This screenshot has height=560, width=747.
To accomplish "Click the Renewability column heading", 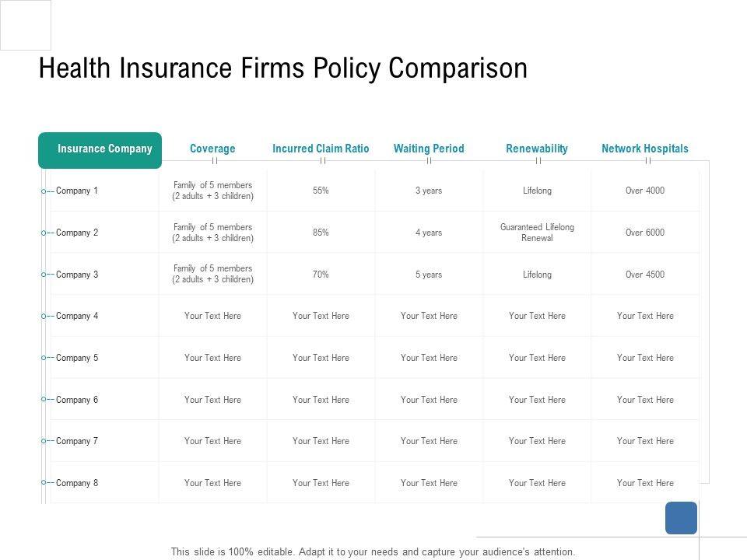I will point(537,149).
